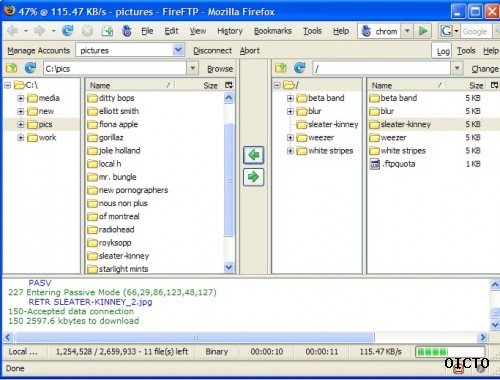Click the FireFTP toolbar icon beside File

point(127,31)
